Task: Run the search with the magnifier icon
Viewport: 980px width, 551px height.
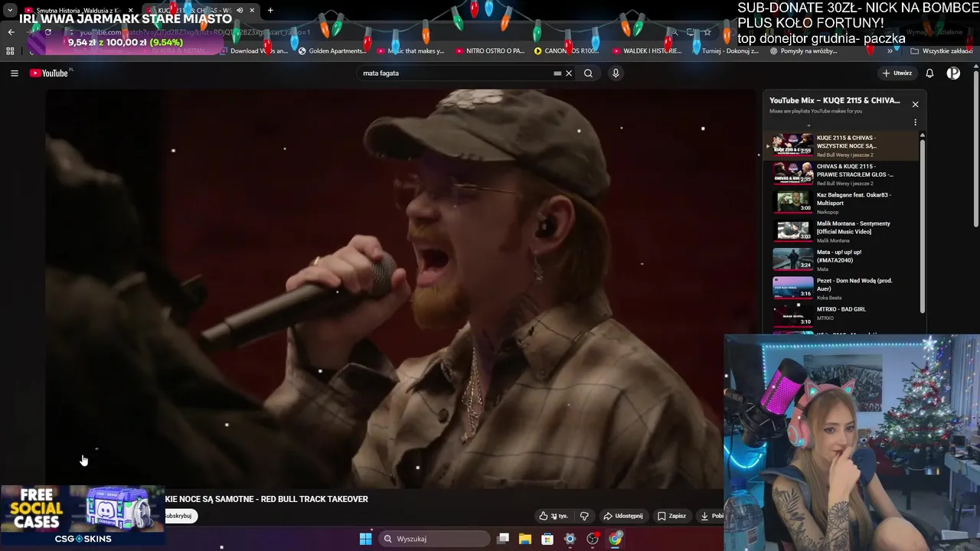Action: point(588,73)
